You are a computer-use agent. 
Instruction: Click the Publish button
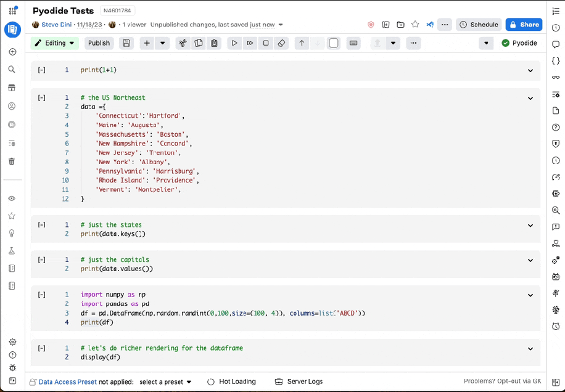point(99,43)
